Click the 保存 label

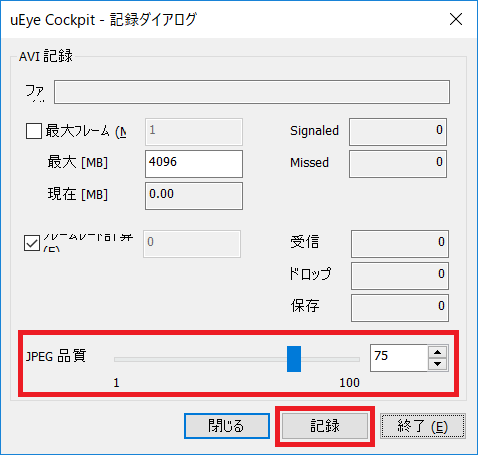[305, 306]
